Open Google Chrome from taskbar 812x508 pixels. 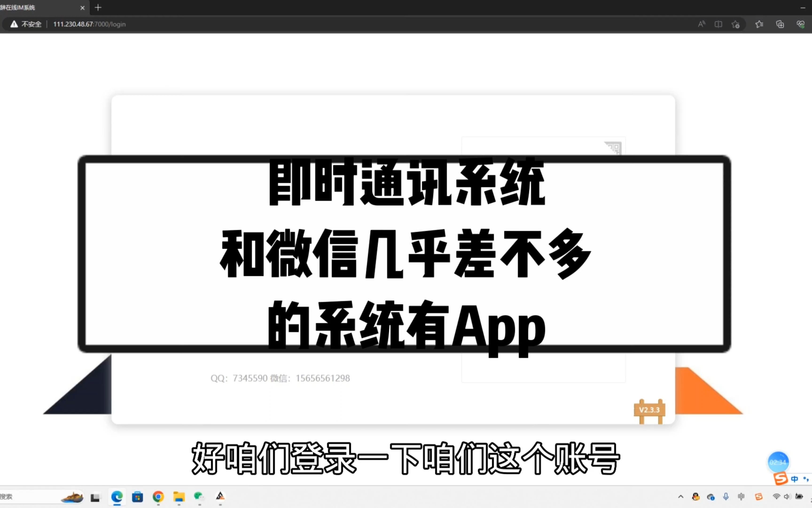[x=158, y=496]
